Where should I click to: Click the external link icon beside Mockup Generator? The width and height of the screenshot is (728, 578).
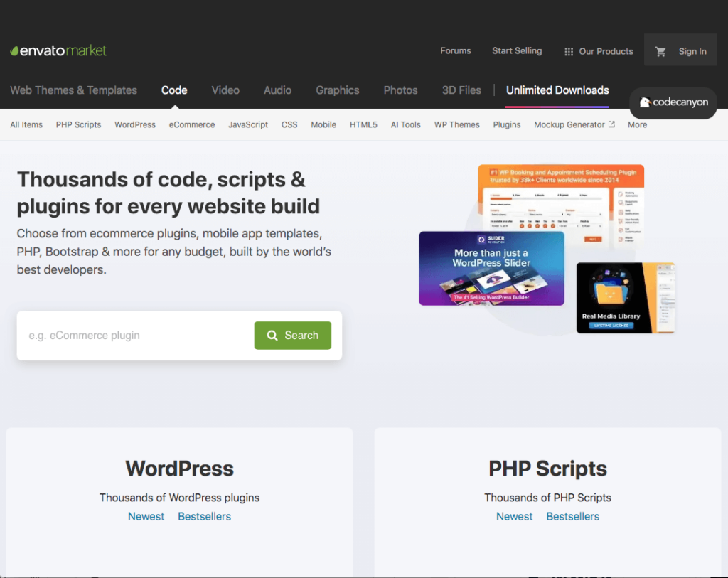coord(611,124)
